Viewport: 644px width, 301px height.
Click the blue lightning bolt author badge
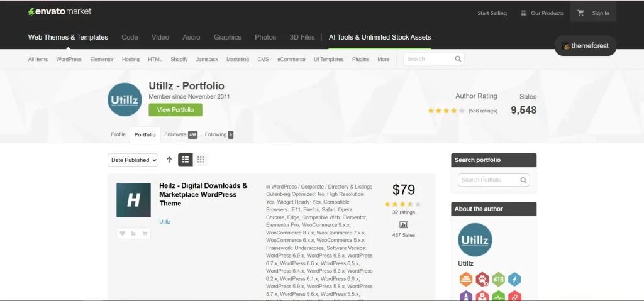515,280
